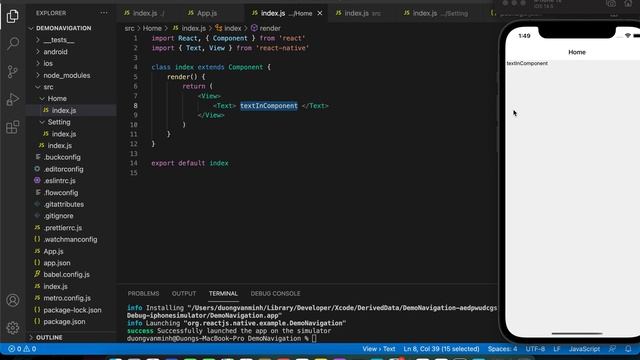640x360 pixels.
Task: Click the feedback icon in status bar
Action: pos(612,349)
